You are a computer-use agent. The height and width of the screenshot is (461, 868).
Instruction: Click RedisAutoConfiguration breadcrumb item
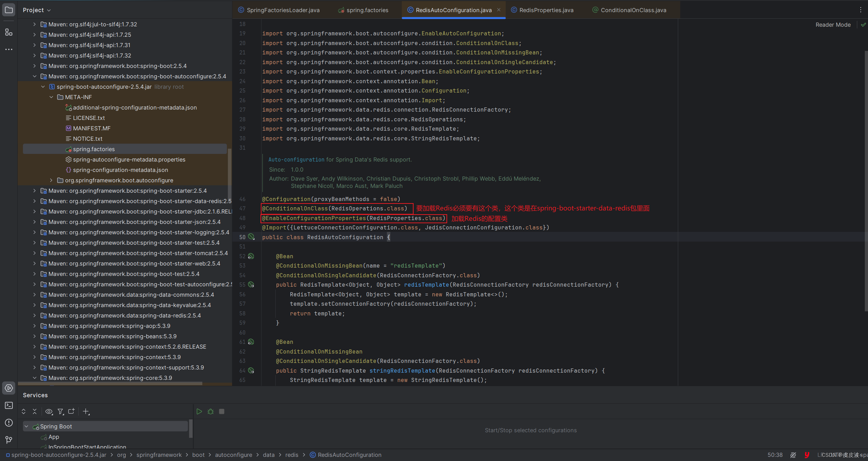[x=346, y=455]
